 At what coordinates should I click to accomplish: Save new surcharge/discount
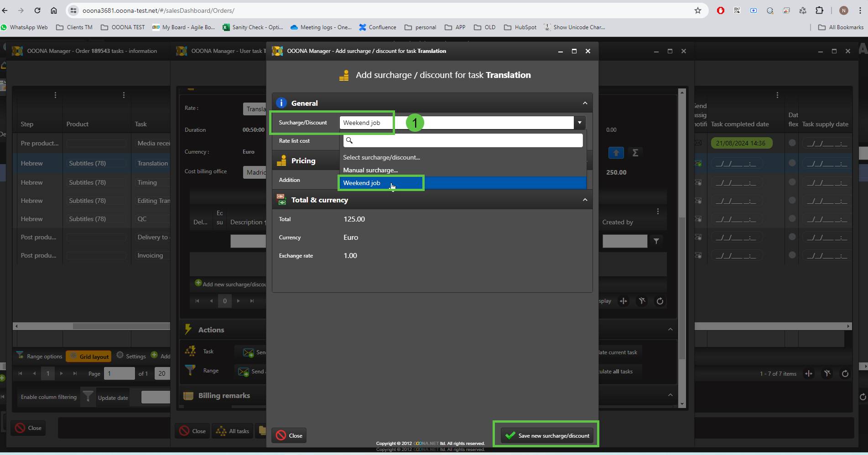point(547,435)
